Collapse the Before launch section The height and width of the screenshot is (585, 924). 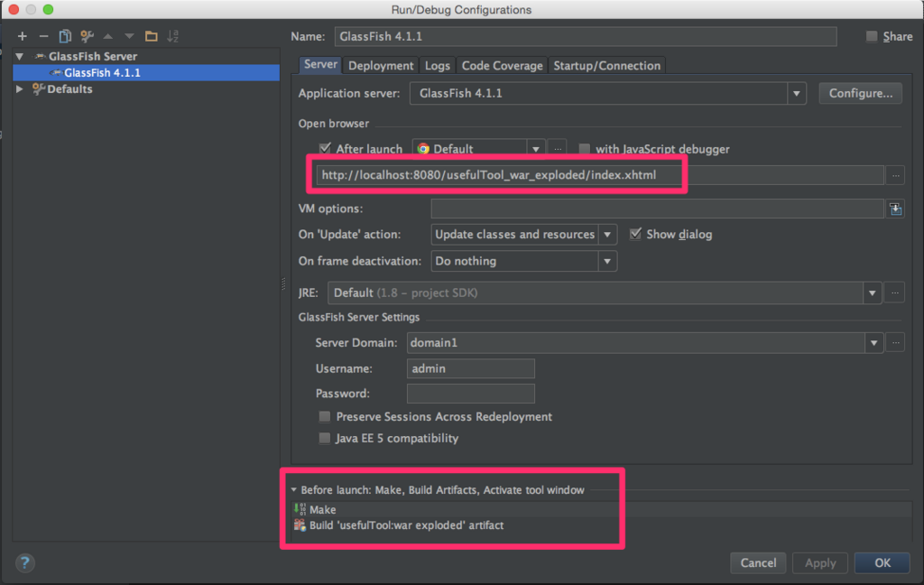[293, 489]
